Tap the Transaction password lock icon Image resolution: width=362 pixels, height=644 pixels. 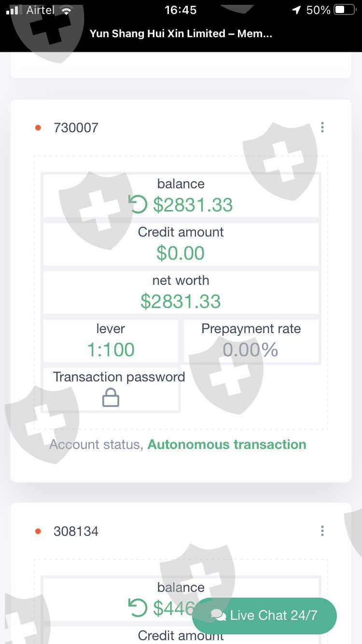click(x=111, y=398)
